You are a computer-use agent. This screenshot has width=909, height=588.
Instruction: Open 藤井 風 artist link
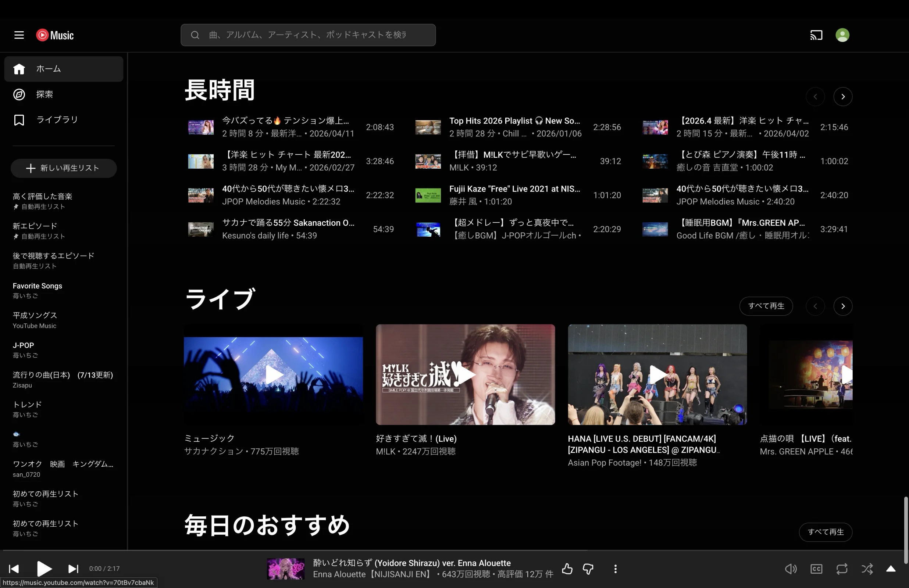[x=463, y=202]
